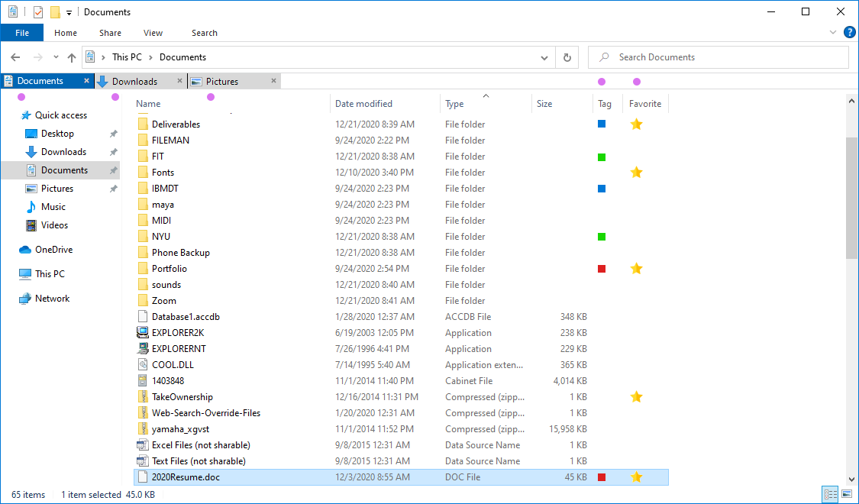Click the Refresh button in address bar
859x504 pixels.
pos(567,57)
